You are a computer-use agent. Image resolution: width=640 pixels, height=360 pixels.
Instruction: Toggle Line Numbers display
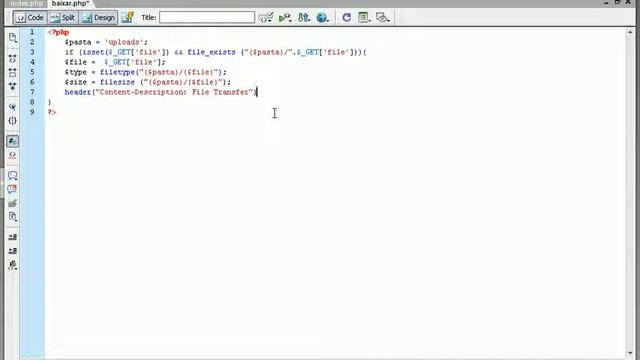point(13,141)
